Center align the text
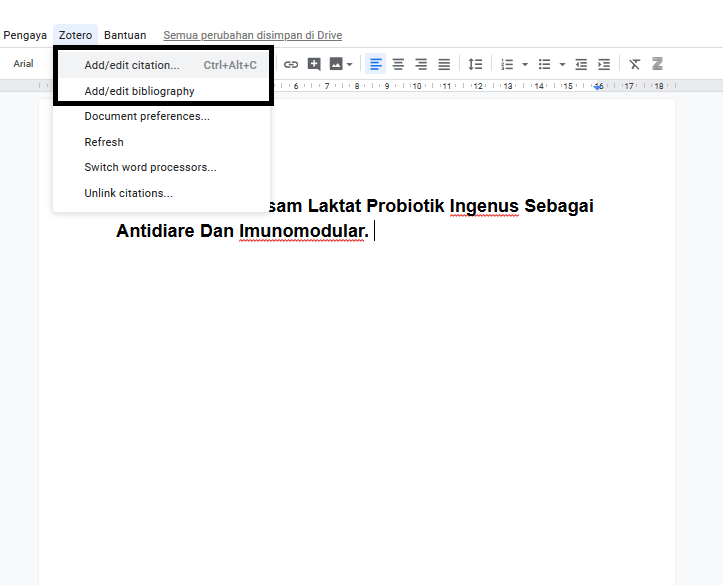Screen dimensions: 723x585 398,64
